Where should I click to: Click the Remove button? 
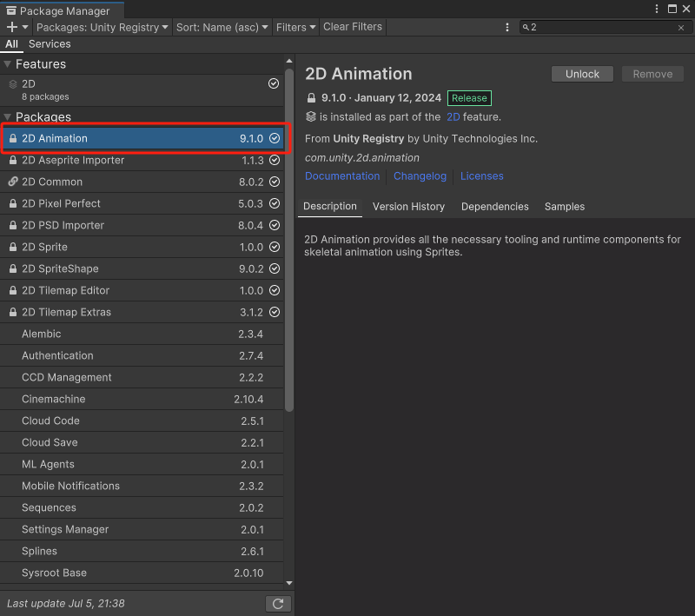[652, 74]
